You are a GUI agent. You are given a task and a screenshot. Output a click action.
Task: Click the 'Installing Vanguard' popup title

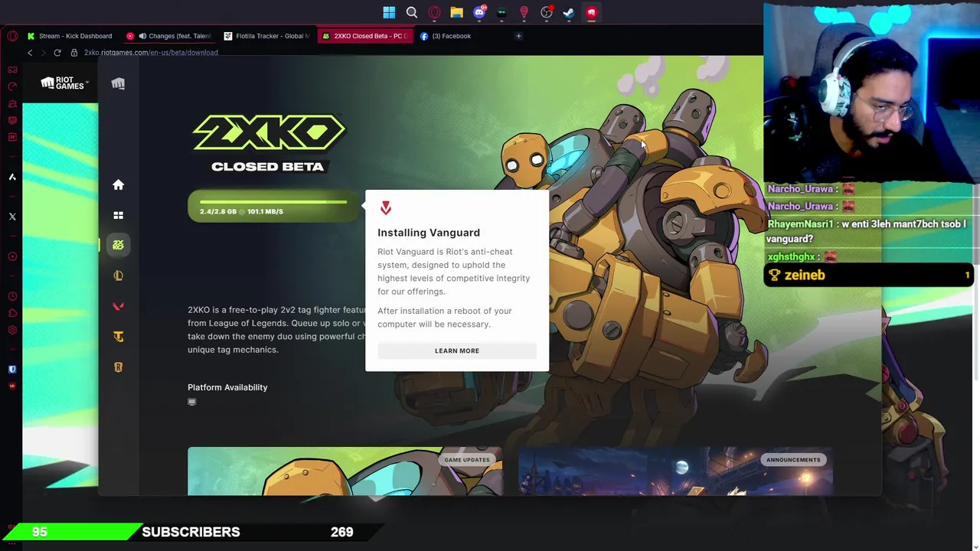click(429, 233)
